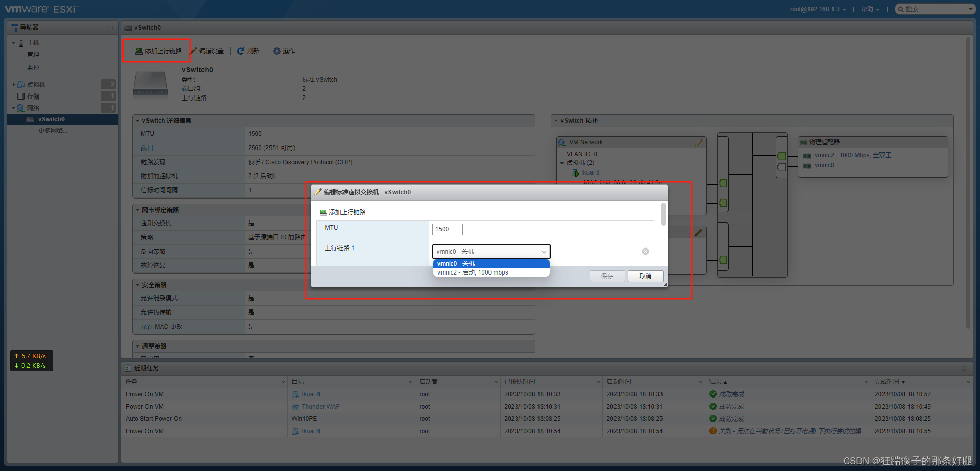
Task: Click the MTU input field
Action: tap(447, 229)
